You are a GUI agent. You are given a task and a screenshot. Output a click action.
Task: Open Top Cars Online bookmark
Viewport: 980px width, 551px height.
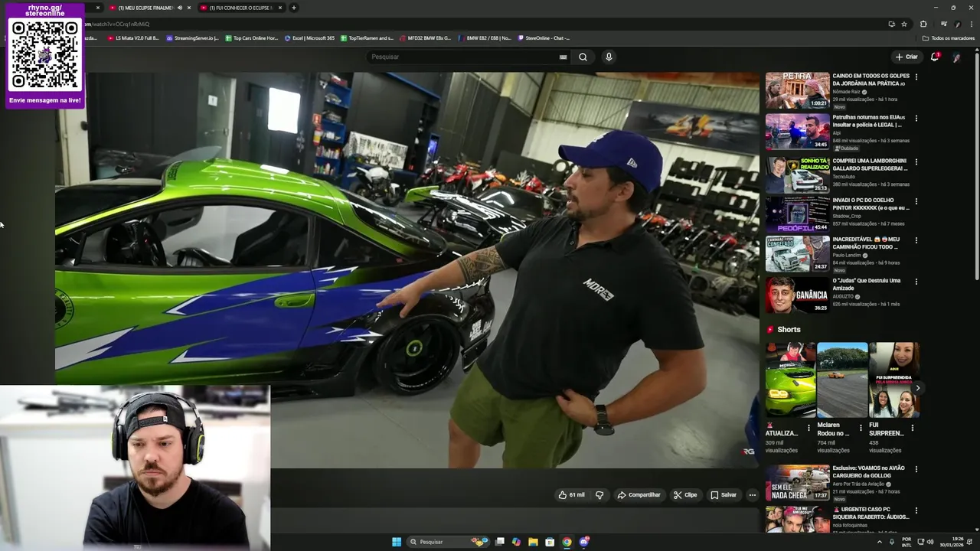(x=251, y=37)
